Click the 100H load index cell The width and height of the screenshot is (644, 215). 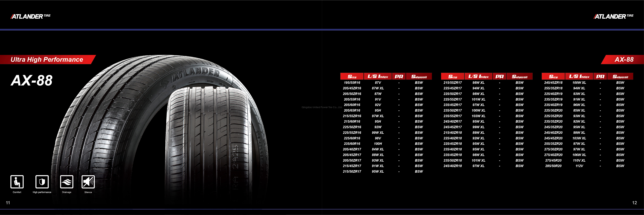coord(378,144)
